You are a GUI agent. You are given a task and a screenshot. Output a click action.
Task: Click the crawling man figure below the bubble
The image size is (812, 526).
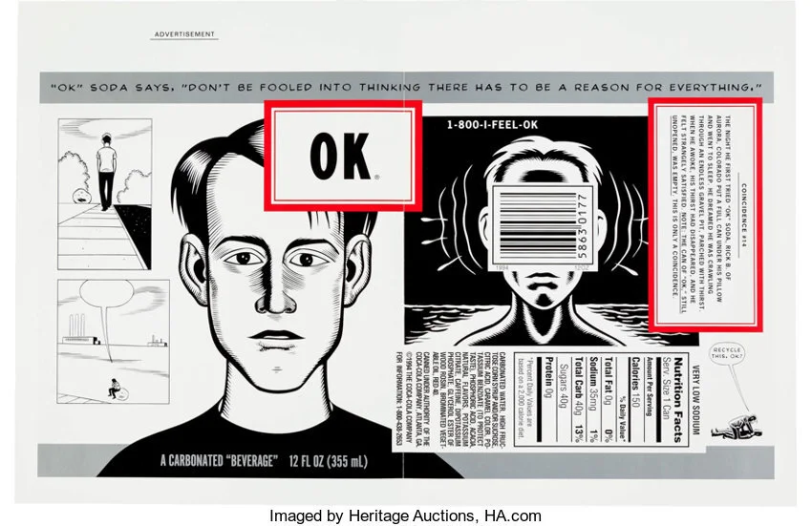[737, 428]
